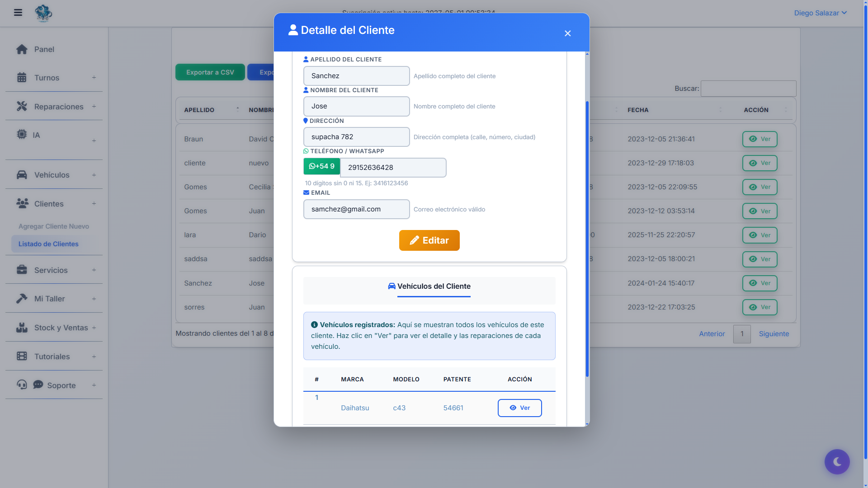Screen dimensions: 868x488
Task: View the Daihatsu vehicle details
Action: (519, 408)
